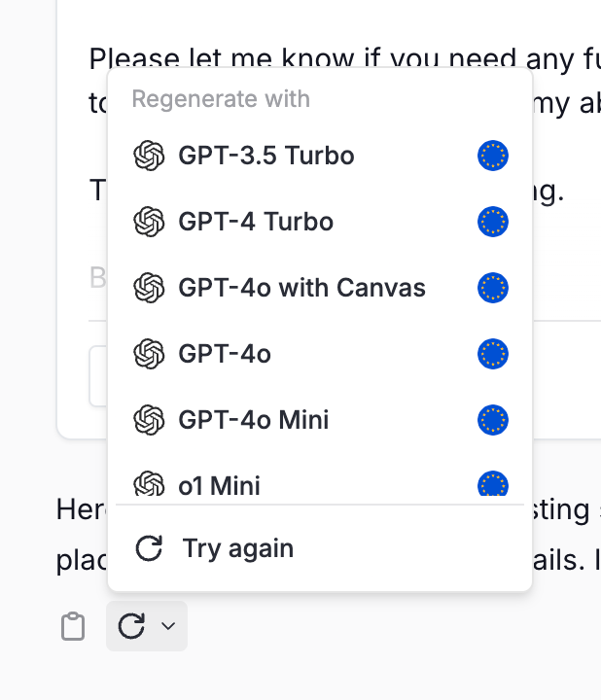This screenshot has height=700, width=601.
Task: Click the EU flag badge on GPT-4o with Canvas
Action: click(493, 288)
